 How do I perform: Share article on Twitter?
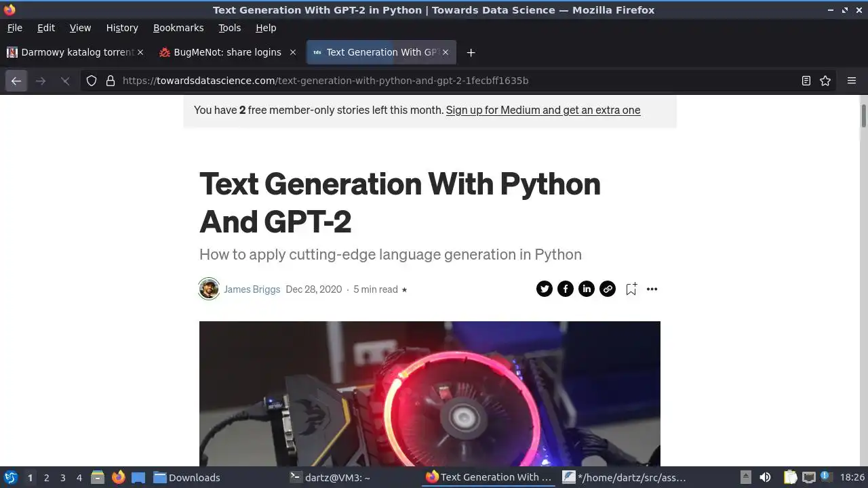pyautogui.click(x=544, y=289)
